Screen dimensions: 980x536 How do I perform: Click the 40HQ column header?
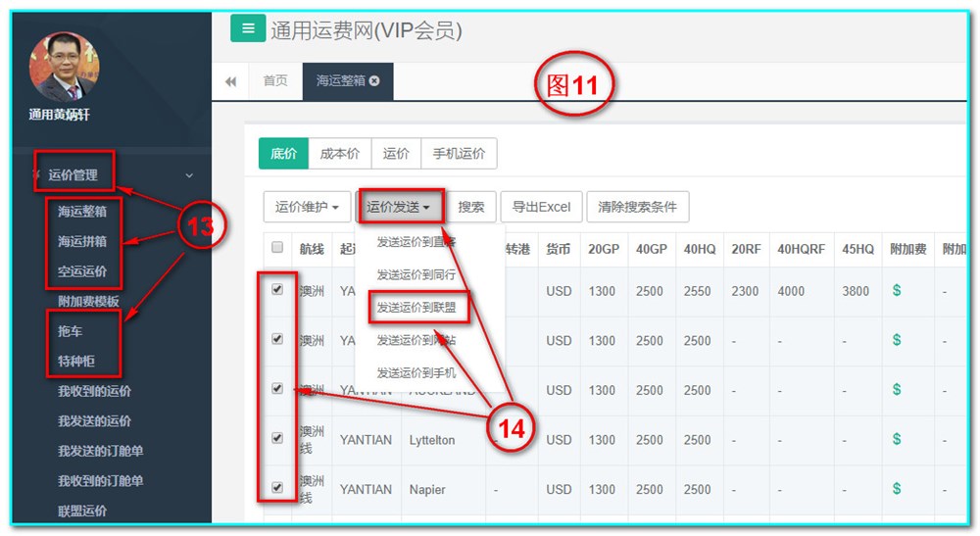point(700,249)
